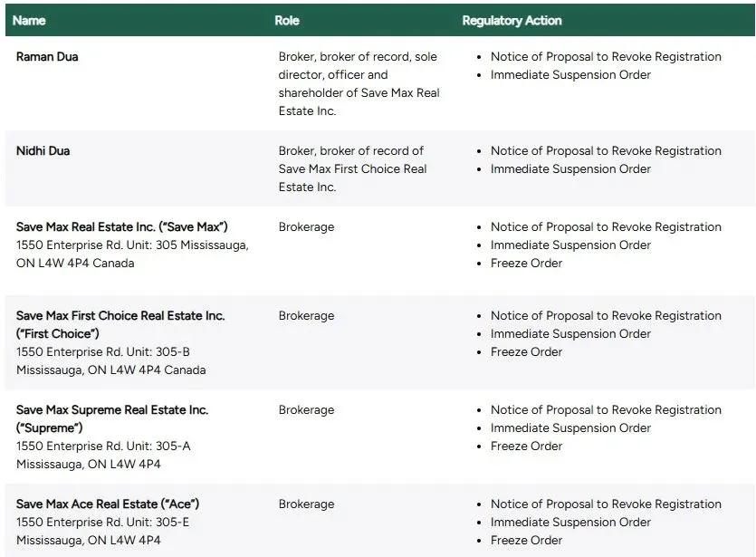Click address line "1550 Enterprise Rd. Unit: 305 Mississauga,"
756x557 pixels.
(x=132, y=245)
